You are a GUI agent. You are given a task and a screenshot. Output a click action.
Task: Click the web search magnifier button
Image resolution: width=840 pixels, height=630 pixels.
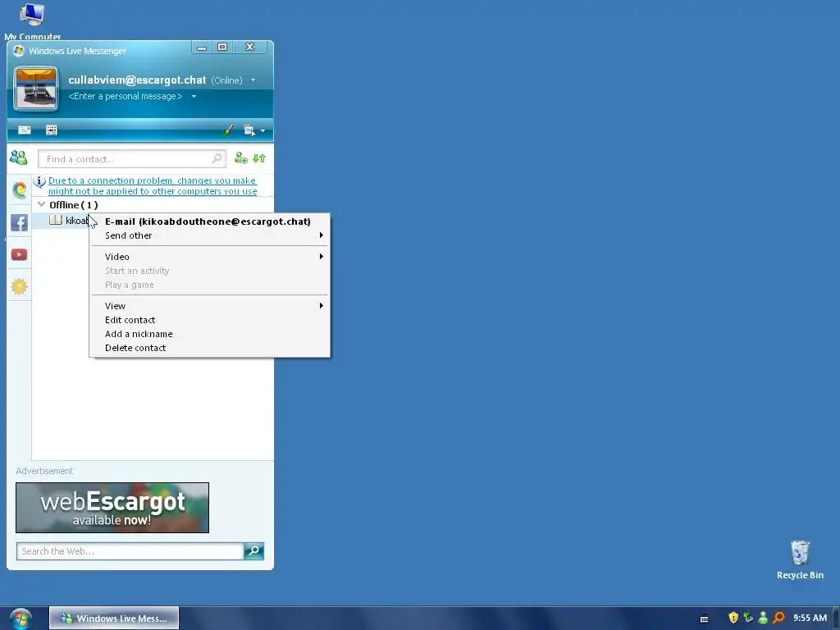[x=254, y=551]
